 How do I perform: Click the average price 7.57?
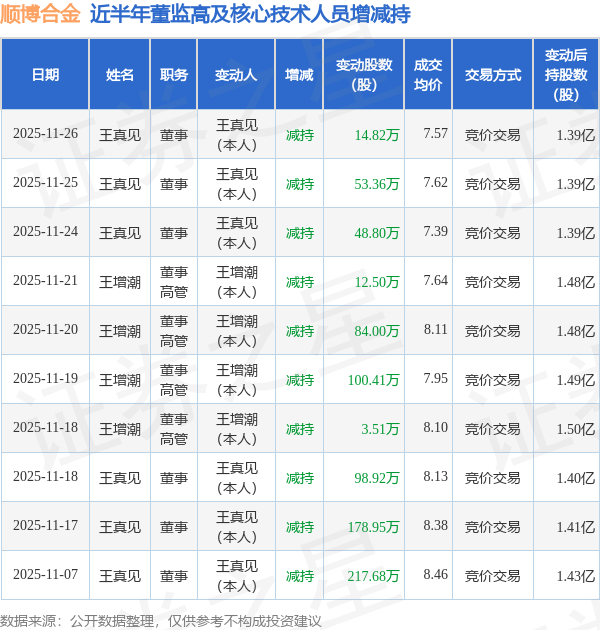436,133
